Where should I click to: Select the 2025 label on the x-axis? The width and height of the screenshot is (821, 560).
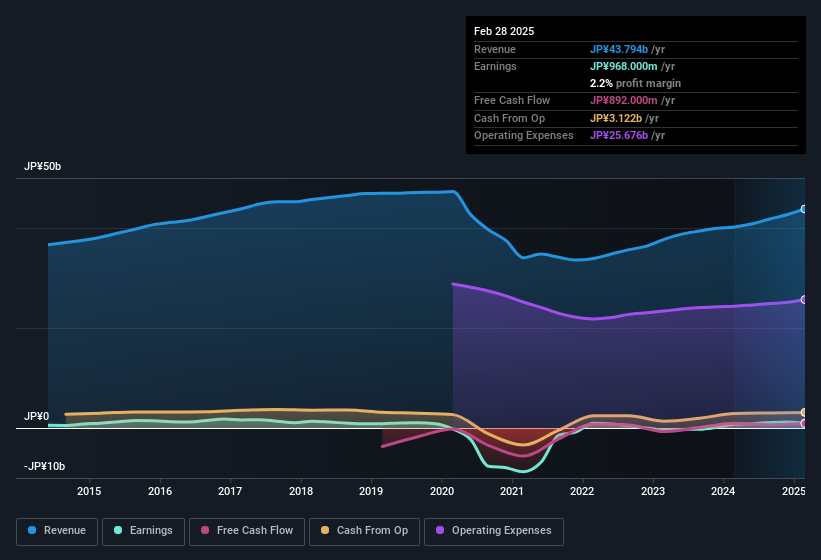794,491
